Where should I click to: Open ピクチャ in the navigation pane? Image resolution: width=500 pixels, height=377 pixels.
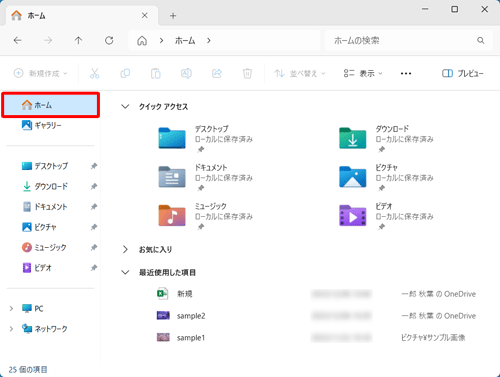point(39,227)
